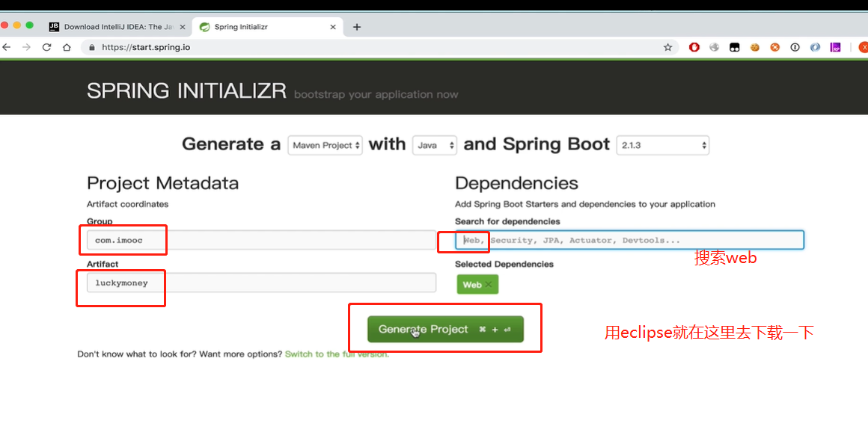Click the Artifact coordinates text
Screen dimensions: 868x447
(x=128, y=204)
